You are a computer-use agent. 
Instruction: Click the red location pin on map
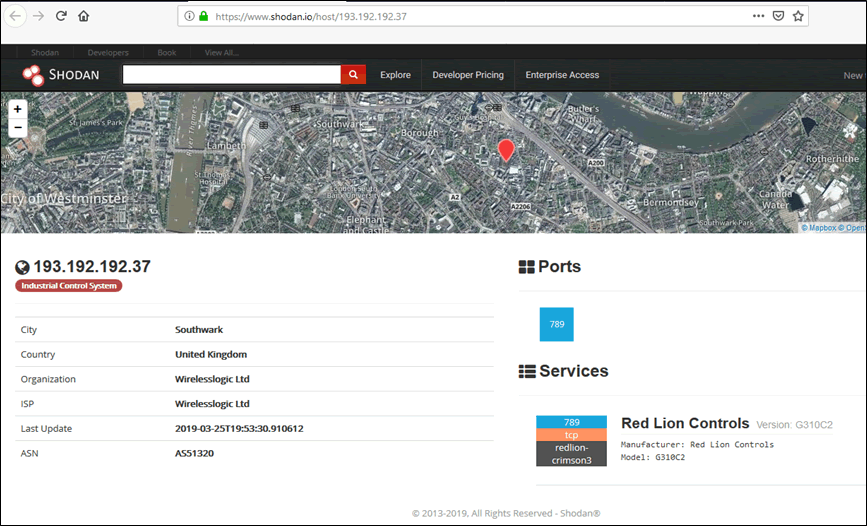coord(506,150)
